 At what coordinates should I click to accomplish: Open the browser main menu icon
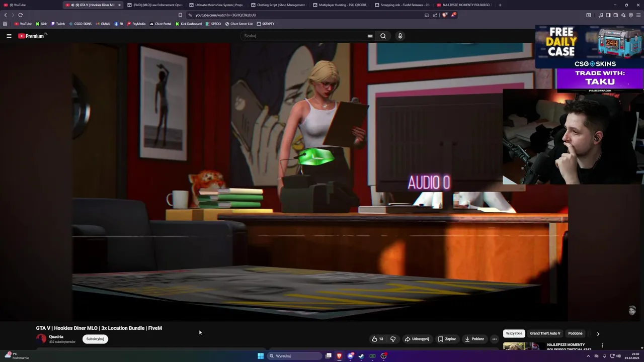point(638,15)
